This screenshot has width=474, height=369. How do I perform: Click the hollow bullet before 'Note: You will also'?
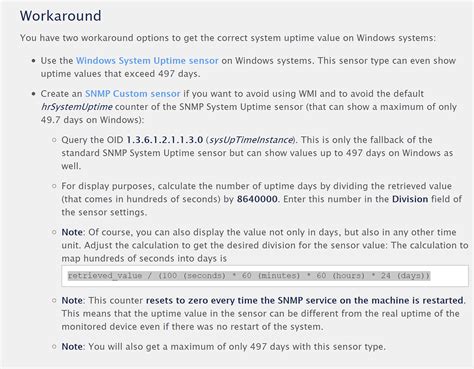tap(54, 347)
